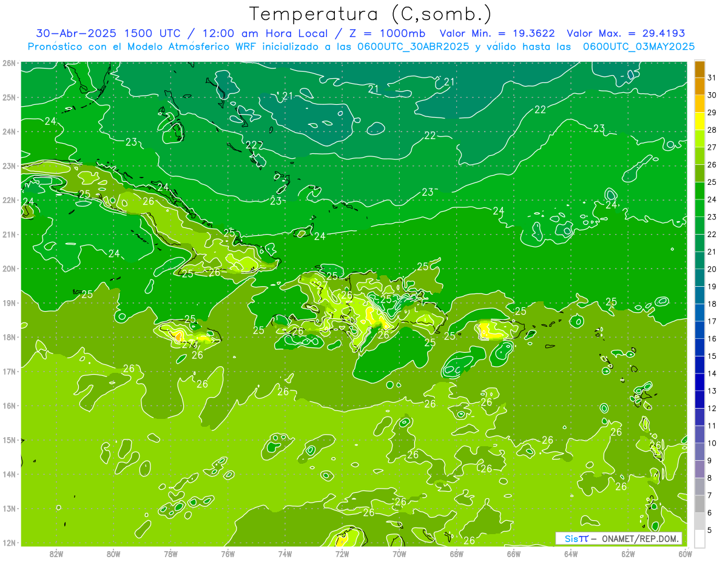Click the color scale swatch between 14 and 15
The width and height of the screenshot is (728, 562).
(699, 364)
